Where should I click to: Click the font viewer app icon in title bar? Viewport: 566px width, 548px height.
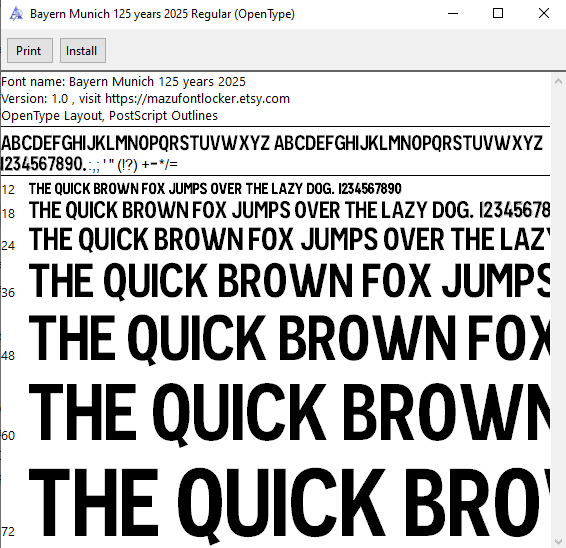[16, 14]
